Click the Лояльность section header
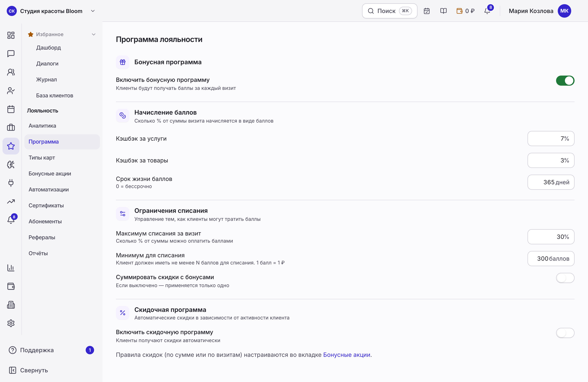The width and height of the screenshot is (588, 382). [42, 111]
